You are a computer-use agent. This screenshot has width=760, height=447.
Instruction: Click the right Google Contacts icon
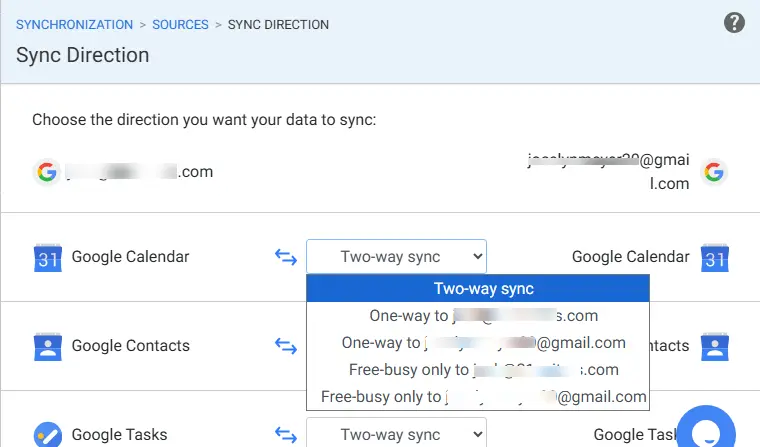tap(714, 347)
